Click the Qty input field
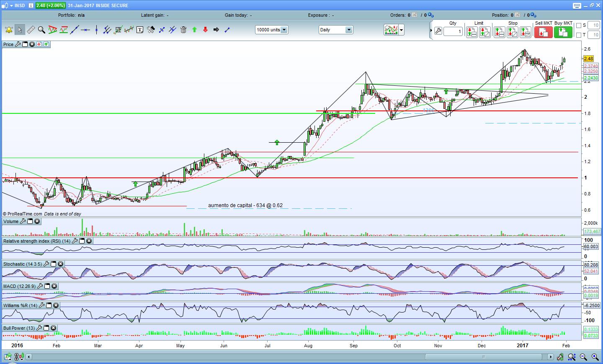 (x=453, y=31)
